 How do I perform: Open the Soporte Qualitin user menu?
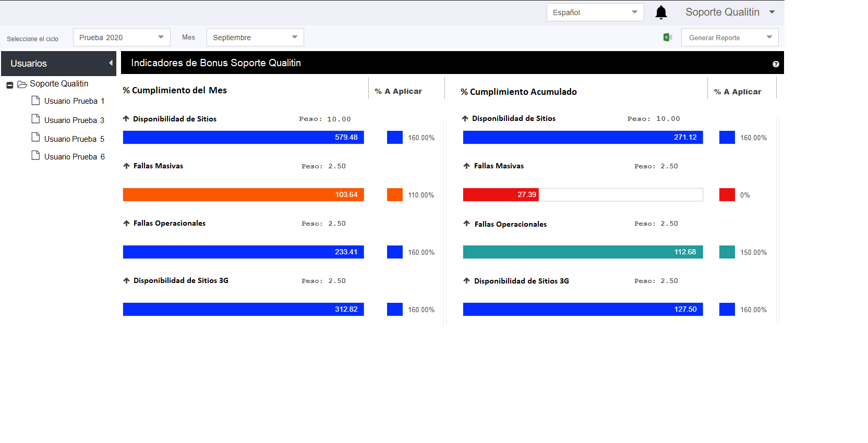pos(730,12)
